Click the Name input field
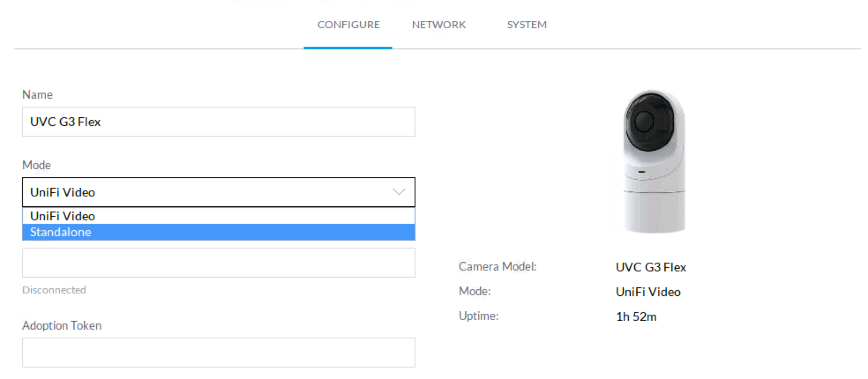The width and height of the screenshot is (868, 379). coord(219,122)
